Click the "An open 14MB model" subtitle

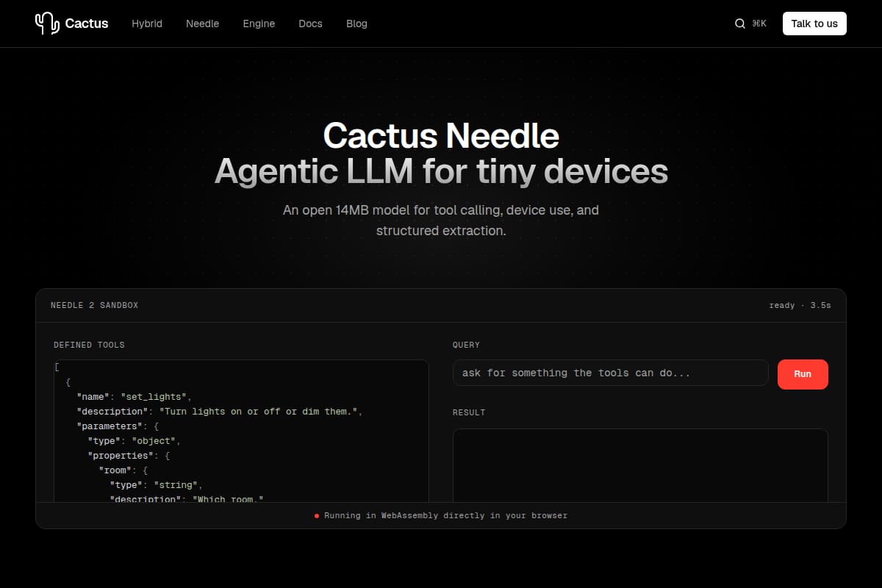point(441,220)
